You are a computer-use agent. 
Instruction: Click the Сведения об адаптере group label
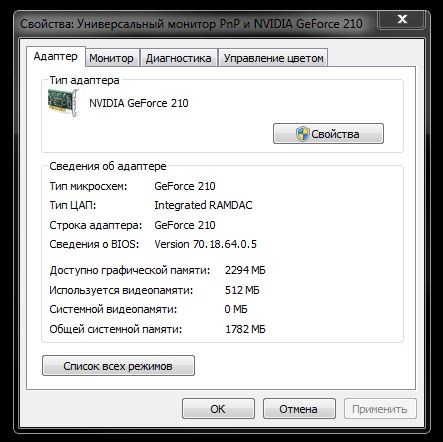coord(108,166)
